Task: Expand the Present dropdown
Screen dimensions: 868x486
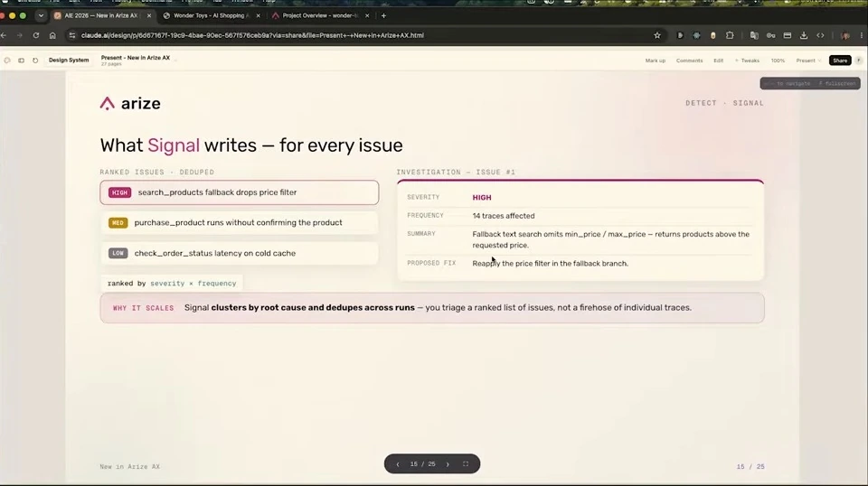Action: coord(808,61)
